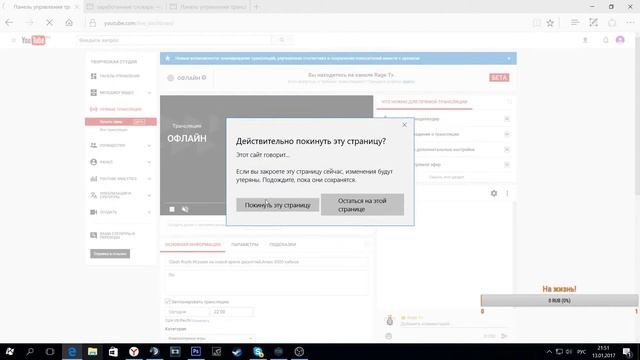The image size is (640, 360).
Task: Open taskbar search magnifier
Action: click(x=30, y=351)
